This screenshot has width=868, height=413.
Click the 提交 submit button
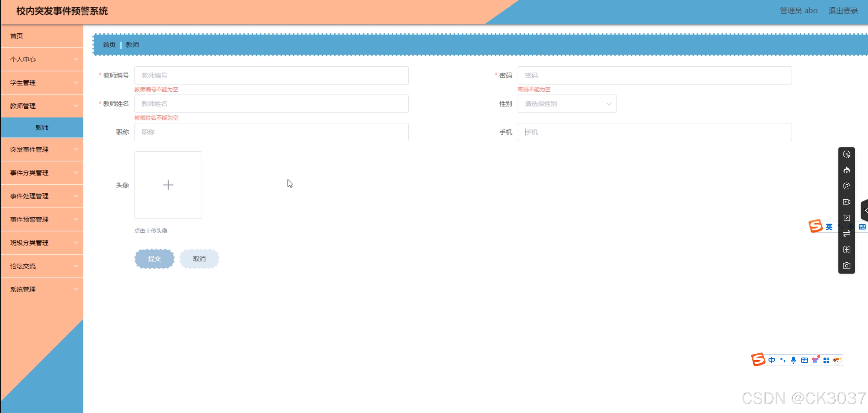coord(154,259)
